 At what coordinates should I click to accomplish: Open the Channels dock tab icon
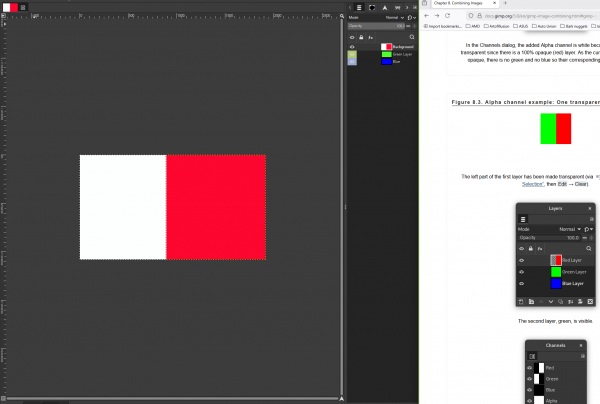[372, 7]
